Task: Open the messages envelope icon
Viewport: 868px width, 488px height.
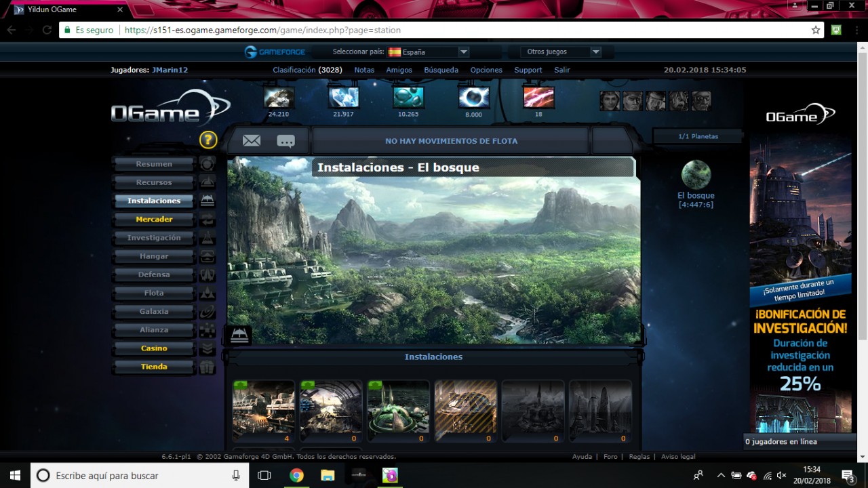Action: tap(252, 140)
